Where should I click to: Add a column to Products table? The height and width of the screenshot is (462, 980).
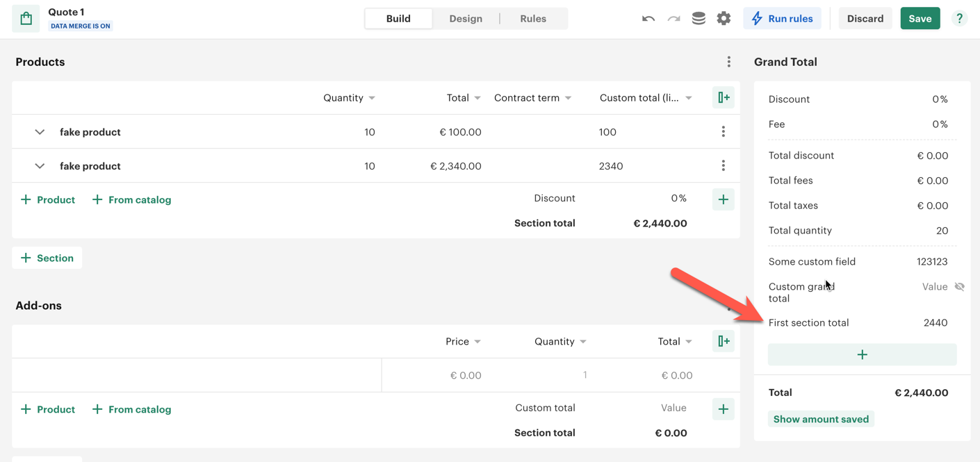point(724,98)
